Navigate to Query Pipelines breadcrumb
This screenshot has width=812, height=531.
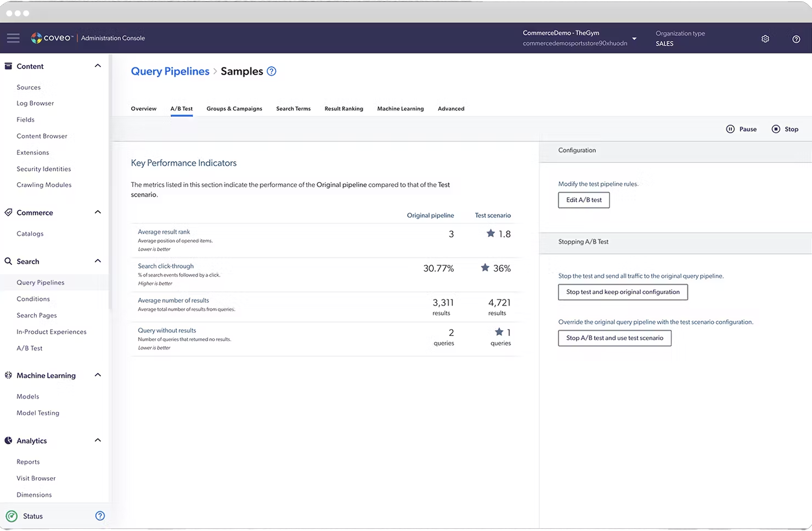point(170,71)
